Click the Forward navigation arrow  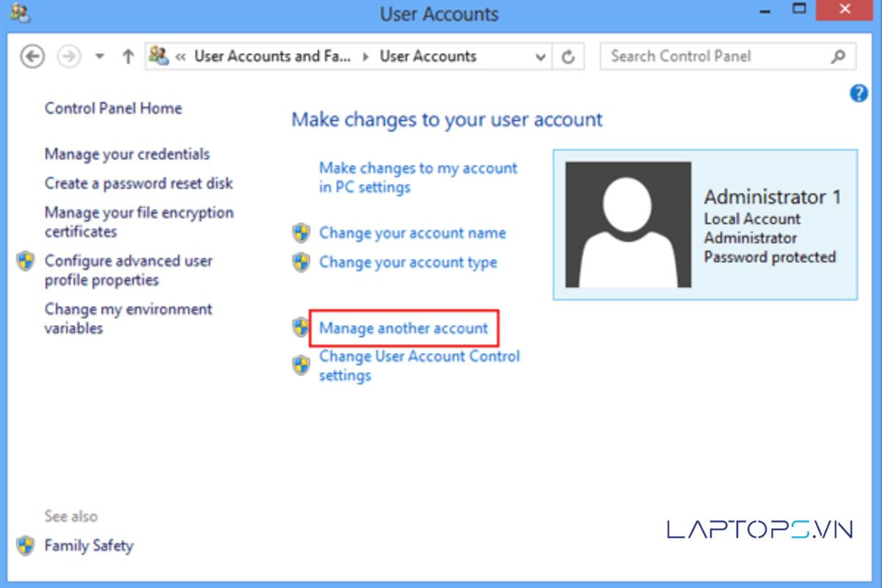(69, 57)
